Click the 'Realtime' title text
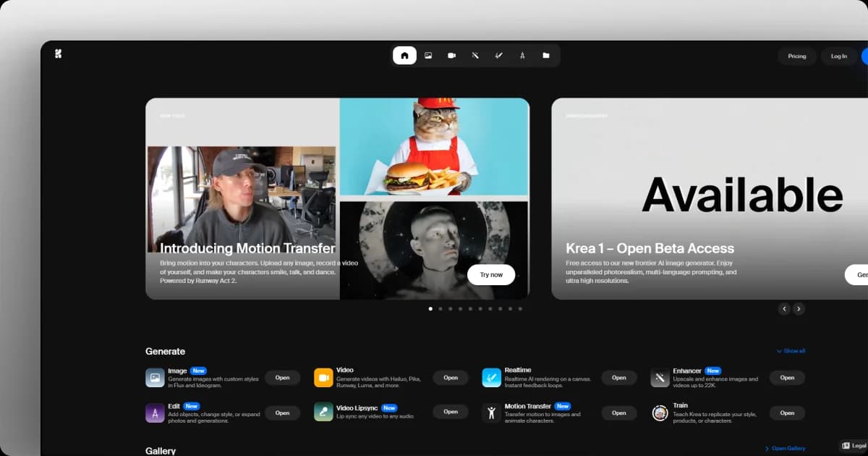 [519, 371]
